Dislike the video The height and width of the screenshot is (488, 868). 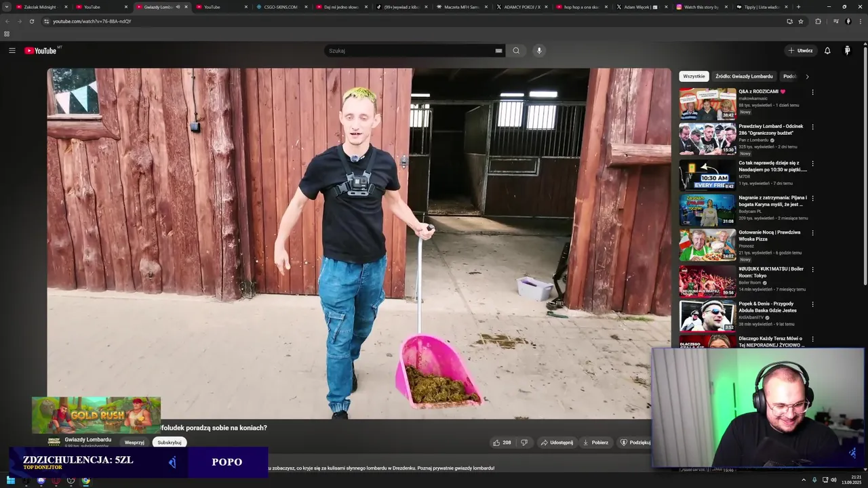[x=524, y=443]
